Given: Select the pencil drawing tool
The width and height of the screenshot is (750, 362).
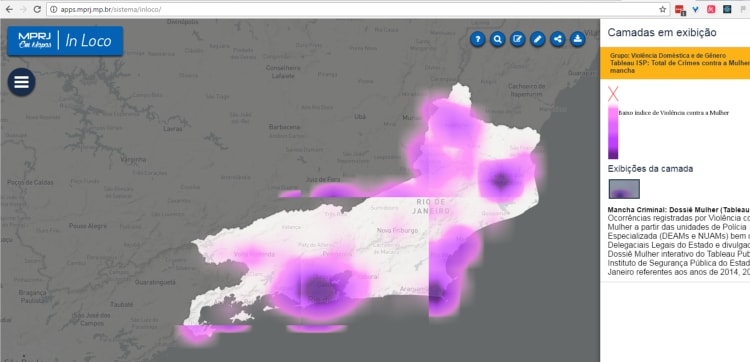Looking at the screenshot, I should [538, 39].
